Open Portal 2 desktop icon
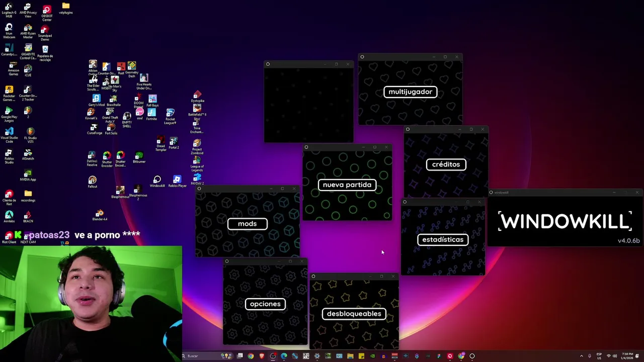The width and height of the screenshot is (644, 362). pos(174,143)
